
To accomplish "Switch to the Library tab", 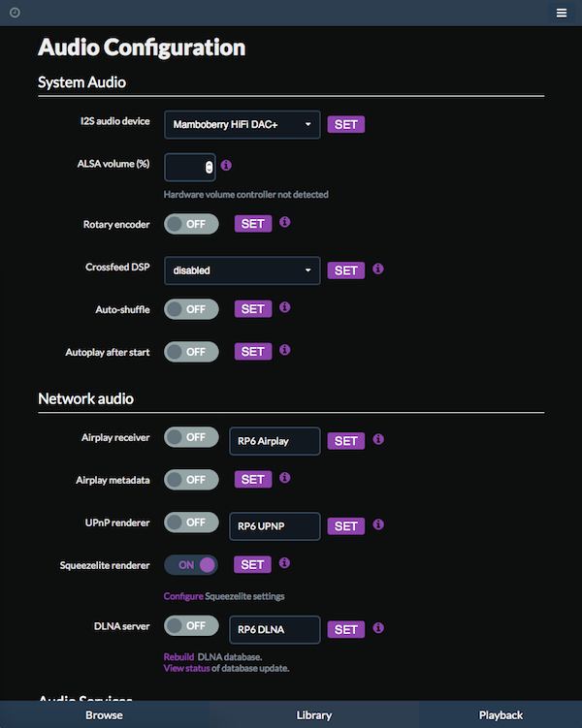I will tap(314, 715).
